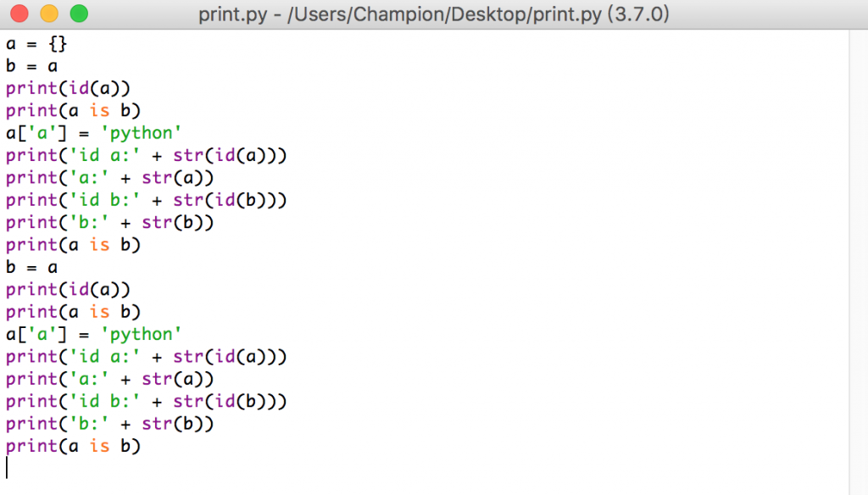Place cursor on line a = {}
Screen dimensions: 868x495
pyautogui.click(x=36, y=44)
